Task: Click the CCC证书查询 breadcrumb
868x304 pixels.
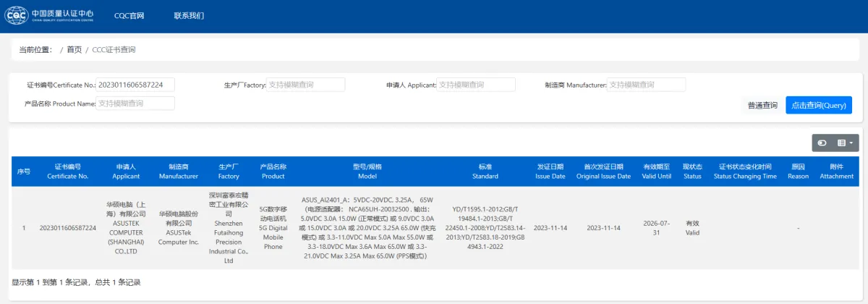Action: [x=114, y=50]
